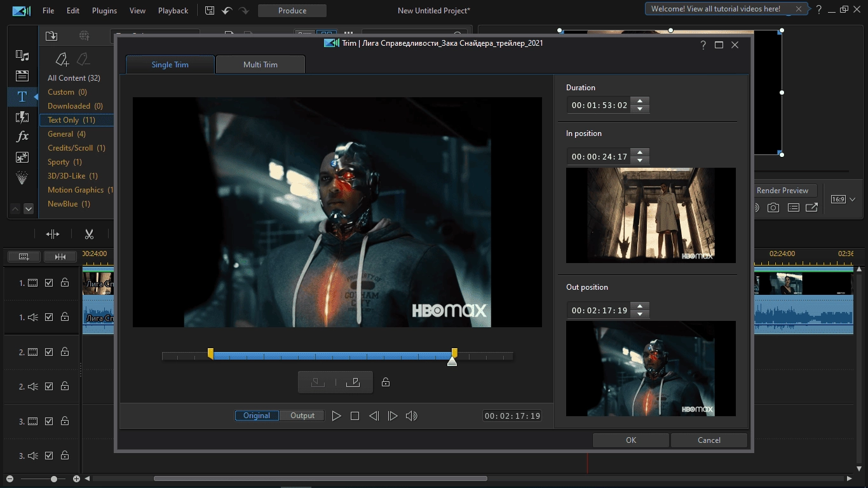Click the timeline snap/trim icon beside scissors
Image resolution: width=868 pixels, height=488 pixels.
(53, 234)
